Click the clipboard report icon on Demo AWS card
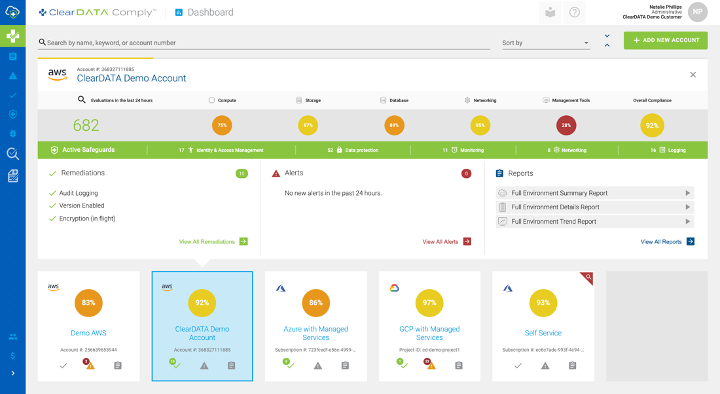 pos(118,366)
